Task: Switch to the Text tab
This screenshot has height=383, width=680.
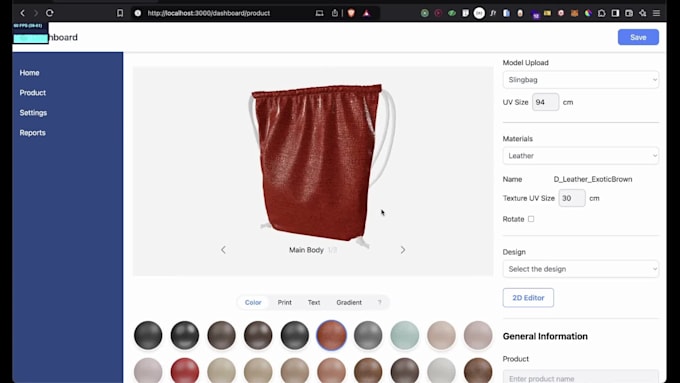Action: pyautogui.click(x=314, y=302)
